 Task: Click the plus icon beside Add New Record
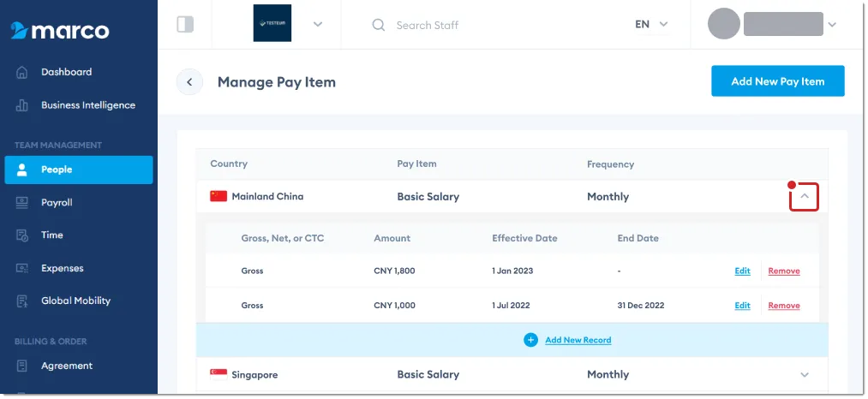coord(530,340)
